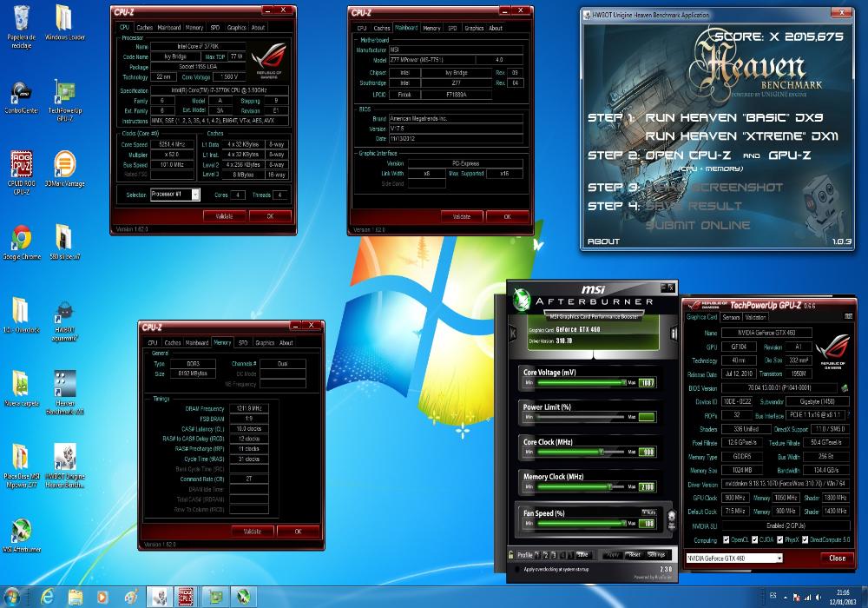This screenshot has height=608, width=868.
Task: Select the CPUID ROG CPU-Z desktop shortcut
Action: [x=21, y=172]
